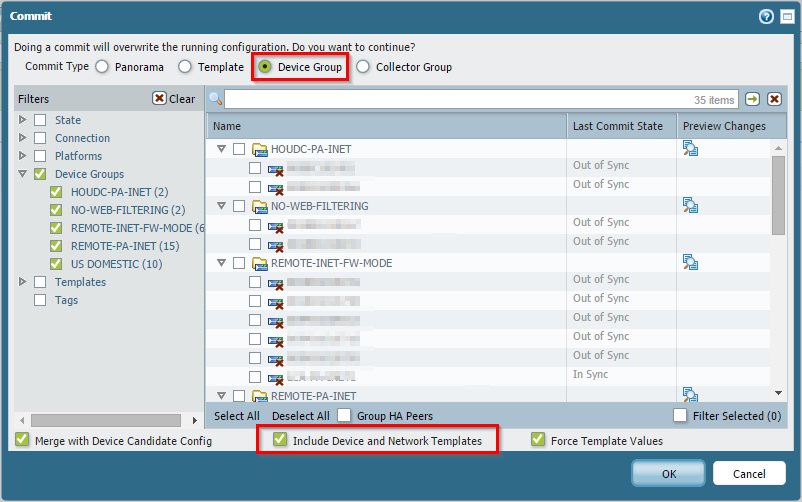Expand the Connection filter
802x502 pixels.
click(x=23, y=138)
